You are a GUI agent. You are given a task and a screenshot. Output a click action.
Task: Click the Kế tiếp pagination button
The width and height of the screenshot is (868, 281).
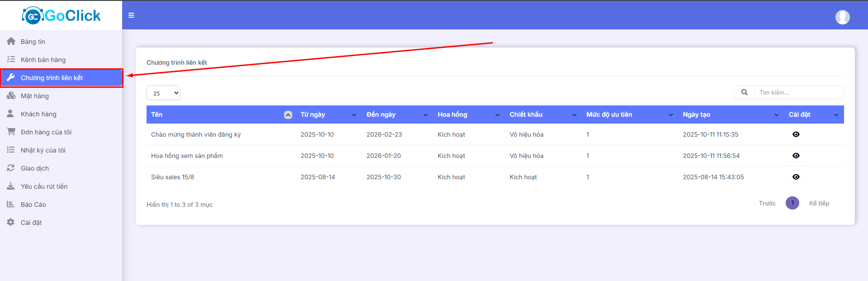coord(819,203)
